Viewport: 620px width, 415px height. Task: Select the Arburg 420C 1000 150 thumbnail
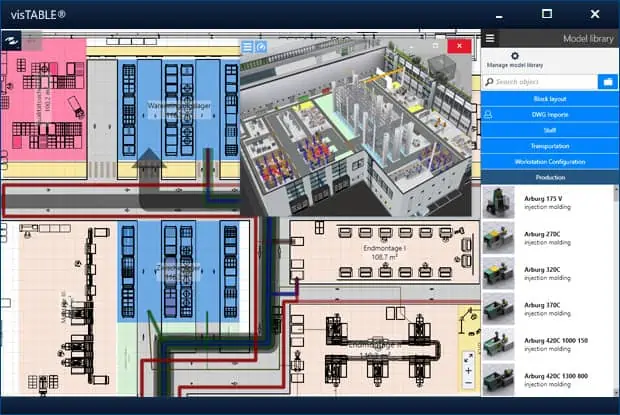[498, 344]
